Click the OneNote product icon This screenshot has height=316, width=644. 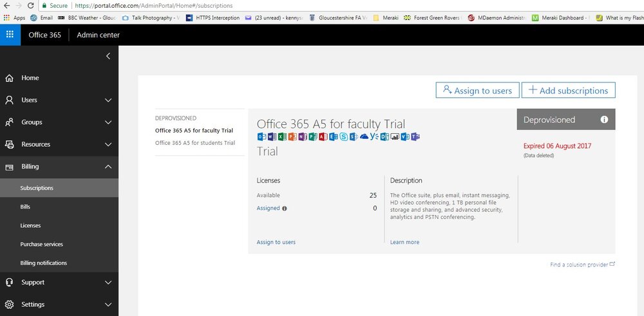coord(303,136)
